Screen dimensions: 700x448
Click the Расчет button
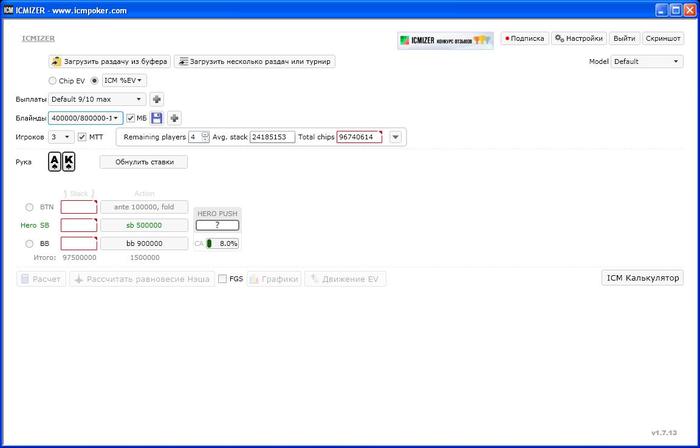(x=41, y=279)
